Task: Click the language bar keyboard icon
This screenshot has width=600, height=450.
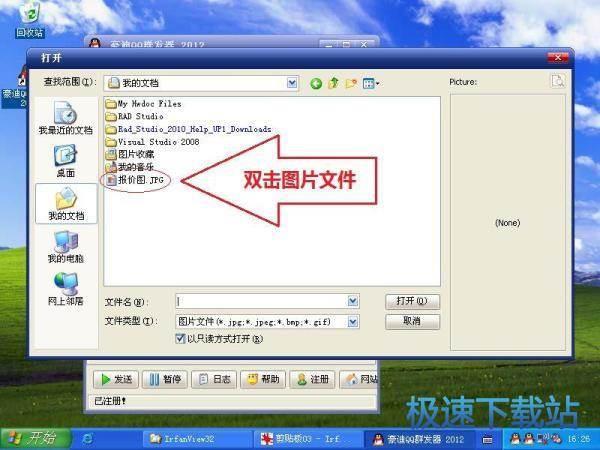Action: tap(487, 439)
